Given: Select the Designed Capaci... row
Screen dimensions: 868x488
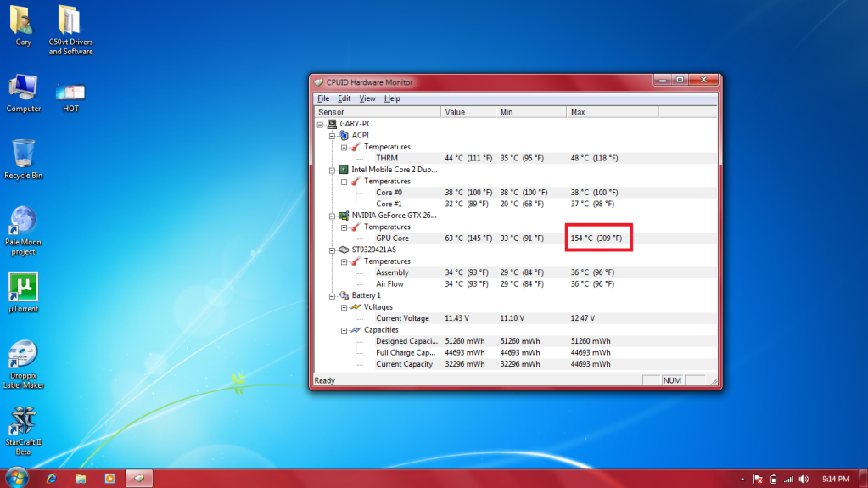Looking at the screenshot, I should click(x=515, y=341).
